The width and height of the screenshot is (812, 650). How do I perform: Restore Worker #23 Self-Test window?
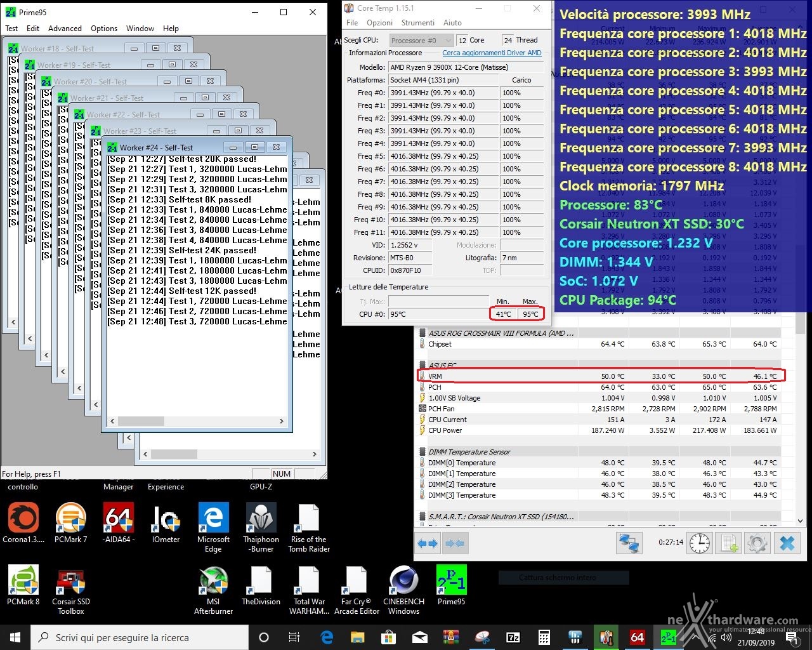pyautogui.click(x=238, y=131)
